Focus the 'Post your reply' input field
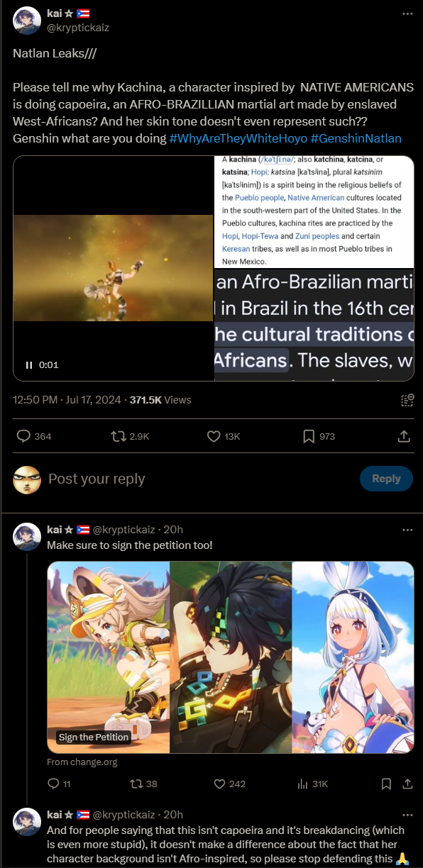The height and width of the screenshot is (868, 423). click(x=199, y=479)
